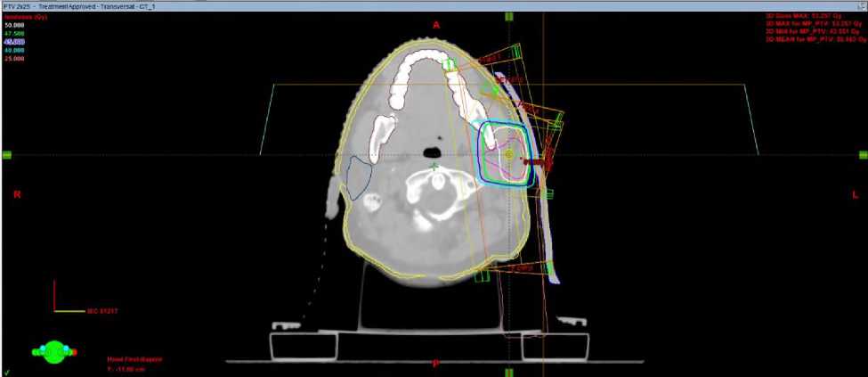Click the Head First-Supine orientation text
The height and width of the screenshot is (377, 868).
(135, 359)
